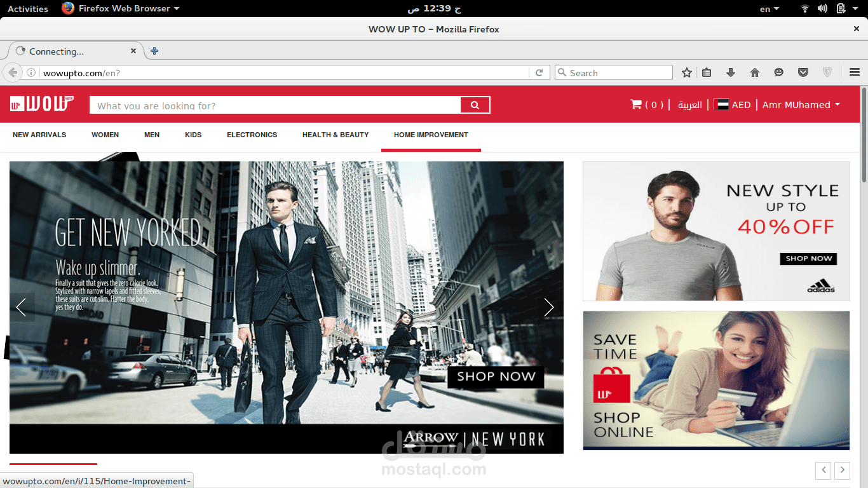Open the NEW ARRIVALS category
The image size is (868, 488).
click(39, 135)
